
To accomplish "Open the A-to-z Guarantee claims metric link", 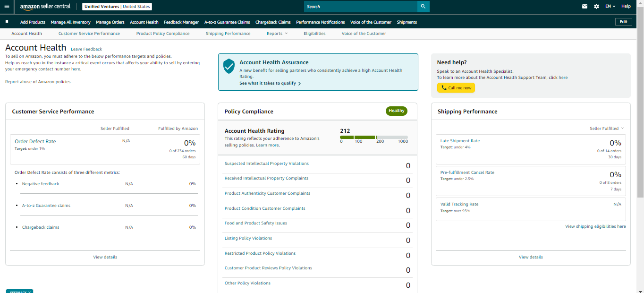I will (x=46, y=206).
